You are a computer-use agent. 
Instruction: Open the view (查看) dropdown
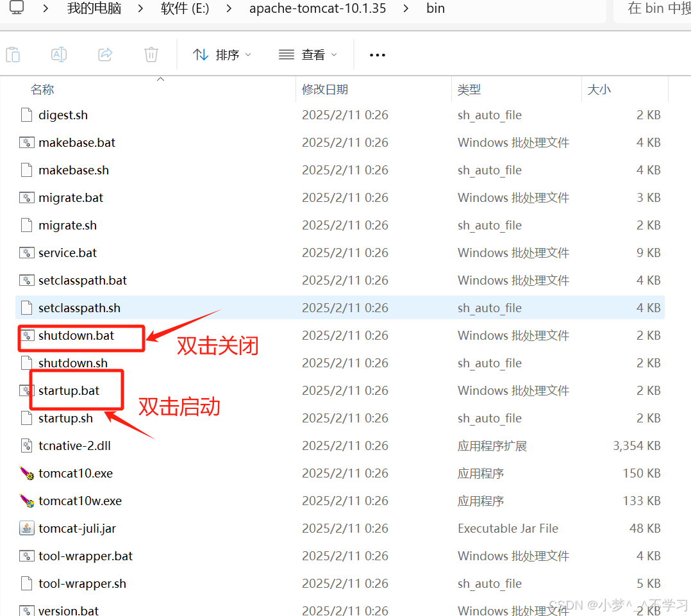308,54
